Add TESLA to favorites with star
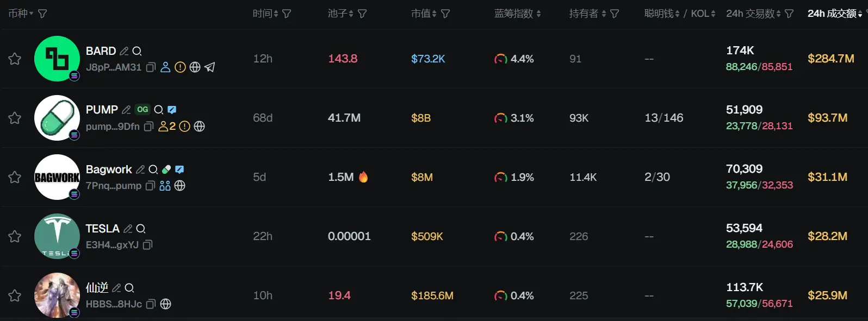 (15, 236)
